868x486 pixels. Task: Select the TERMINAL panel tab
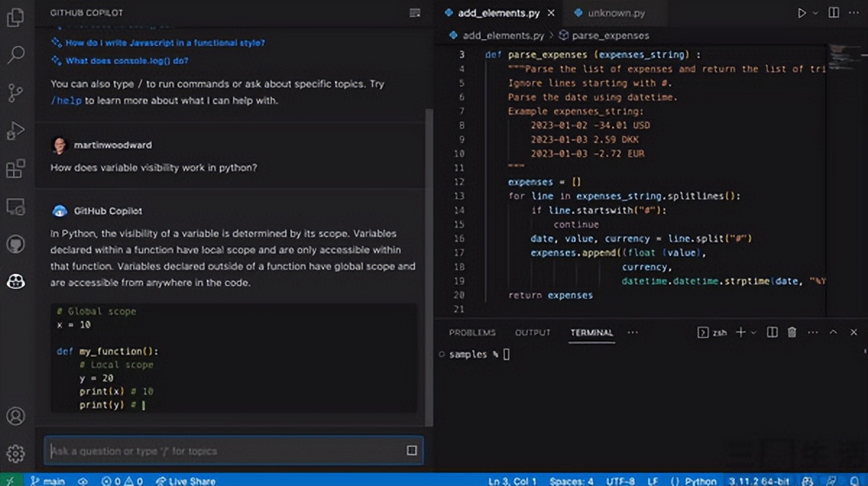592,333
